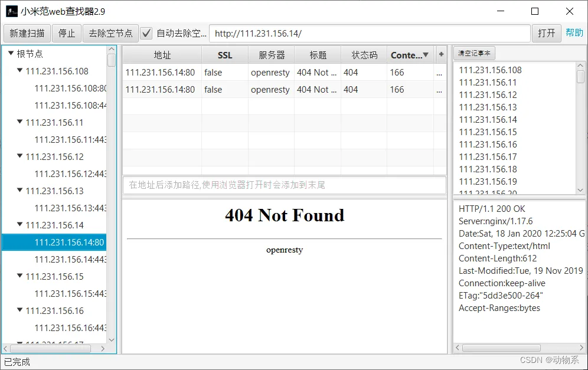Screen dimensions: 588x370
Task: Click the tree panel vertical scrollbar thumb
Action: pos(112,60)
